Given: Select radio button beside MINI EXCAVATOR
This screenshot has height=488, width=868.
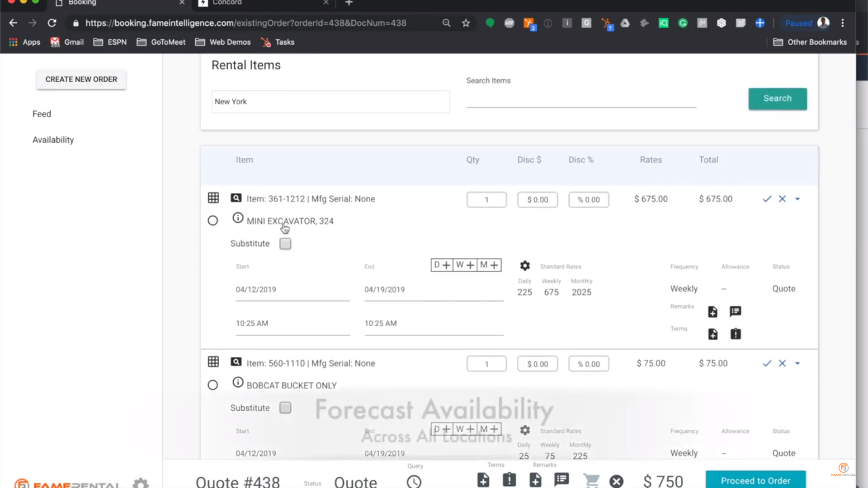Looking at the screenshot, I should point(212,221).
